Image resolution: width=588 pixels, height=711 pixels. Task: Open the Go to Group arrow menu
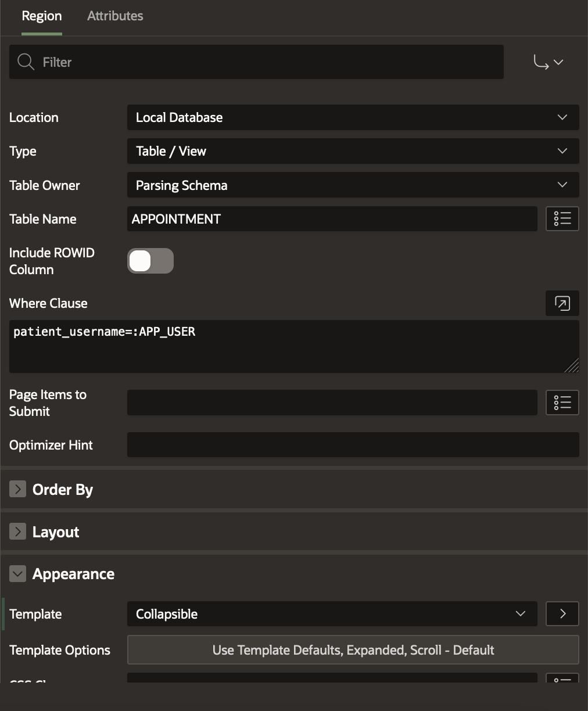coord(548,62)
